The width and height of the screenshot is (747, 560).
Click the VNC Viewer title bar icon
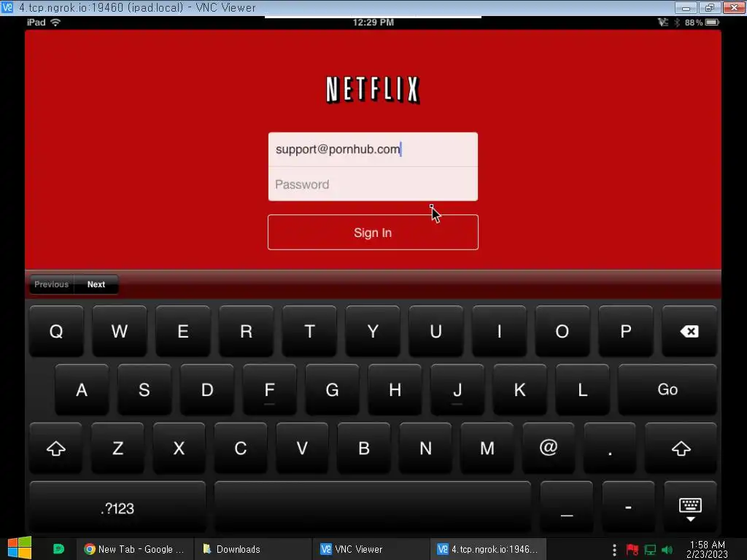tap(7, 7)
